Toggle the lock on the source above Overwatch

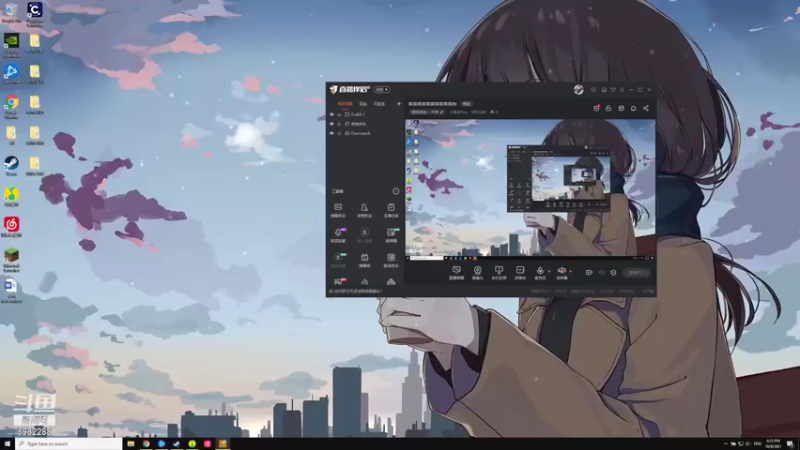339,124
